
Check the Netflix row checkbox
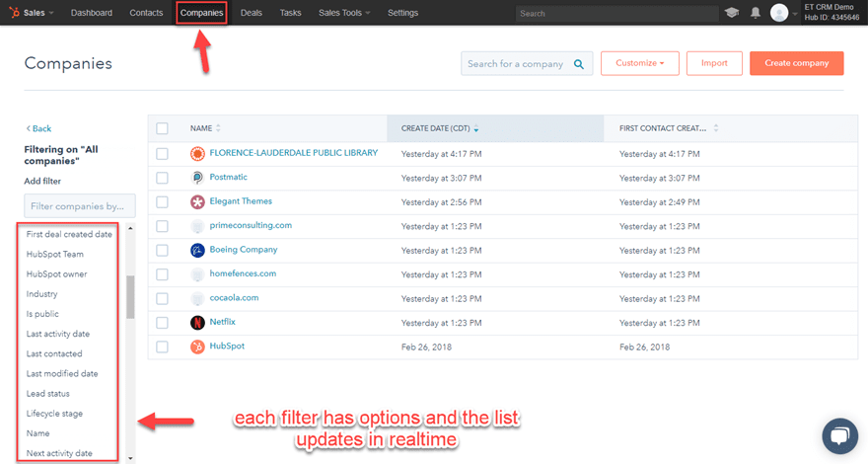[x=162, y=323]
